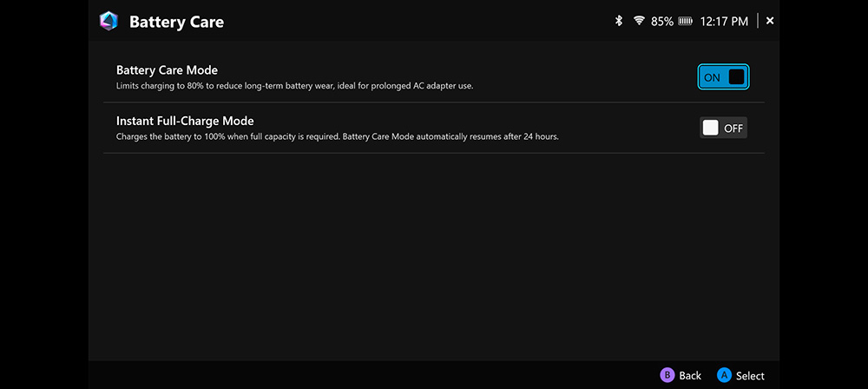Click the Armoury Crate logo icon
Viewport: 868px width, 389px height.
click(108, 21)
